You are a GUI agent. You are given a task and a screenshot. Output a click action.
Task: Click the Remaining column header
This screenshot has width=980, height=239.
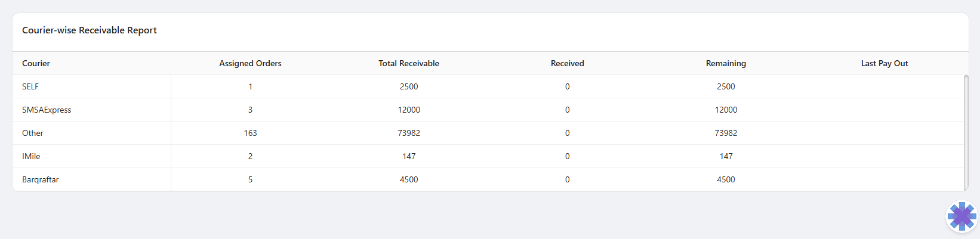(x=726, y=63)
